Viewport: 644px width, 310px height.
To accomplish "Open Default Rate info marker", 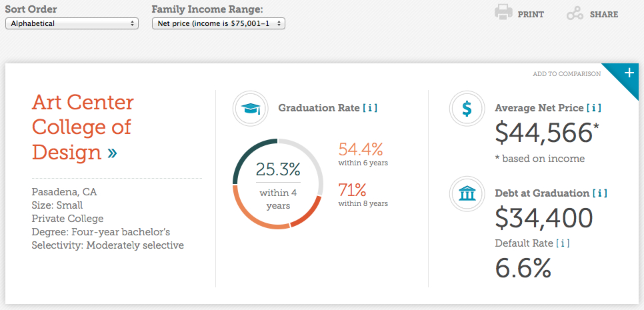I will click(x=563, y=243).
